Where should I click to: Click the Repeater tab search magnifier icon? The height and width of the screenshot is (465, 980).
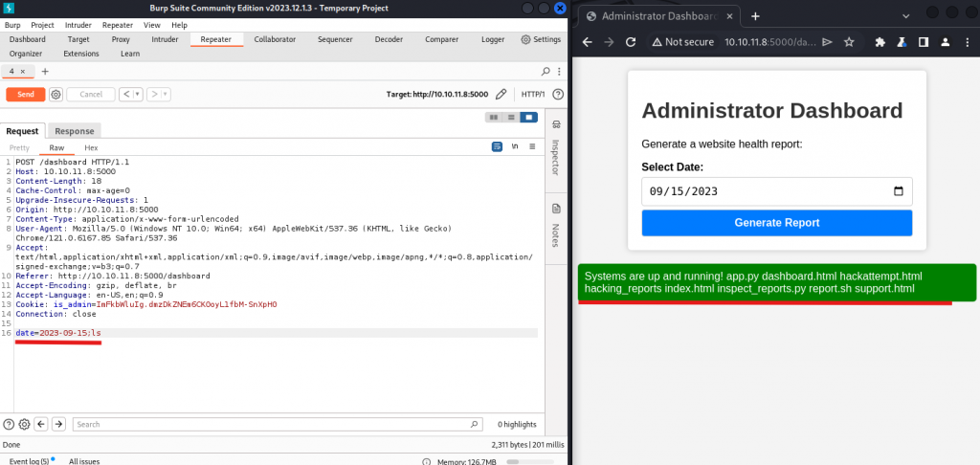546,71
